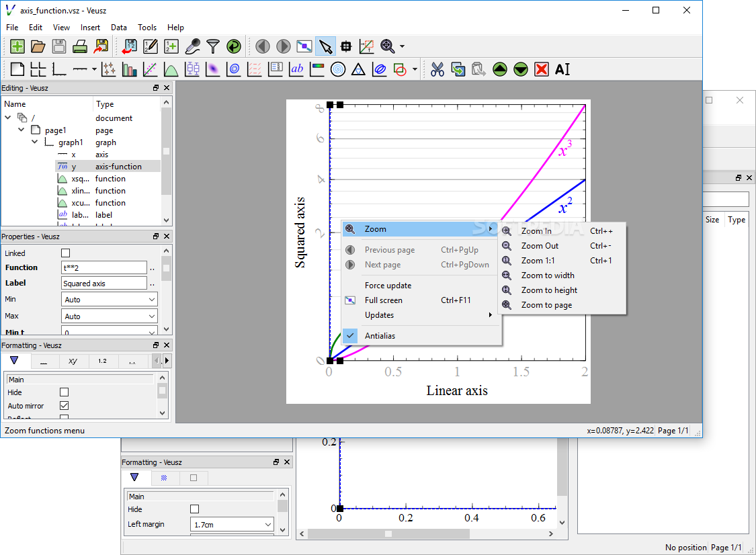Click the zoom graph axes icon

tap(366, 46)
